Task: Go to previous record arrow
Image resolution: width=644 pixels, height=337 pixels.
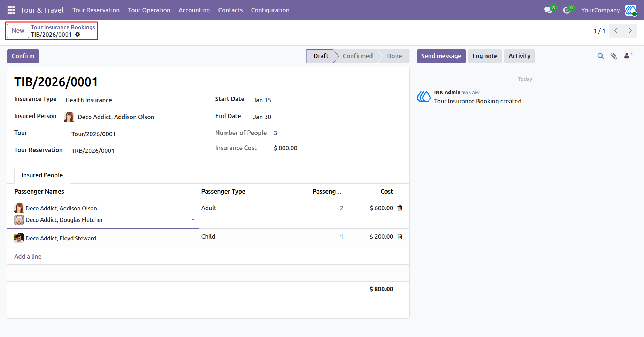Action: click(616, 31)
